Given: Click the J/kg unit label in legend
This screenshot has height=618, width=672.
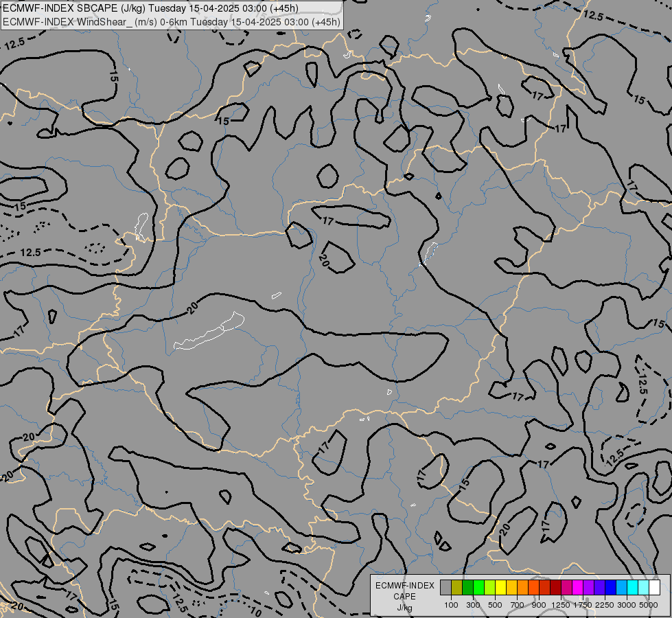Looking at the screenshot, I should click(x=405, y=608).
